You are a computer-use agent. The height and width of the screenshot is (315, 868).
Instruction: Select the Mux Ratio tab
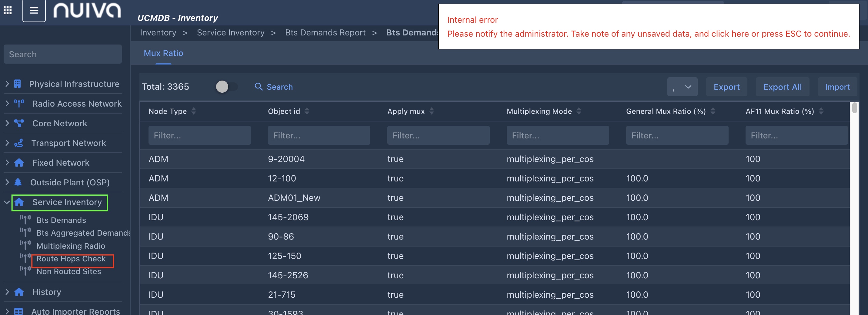(163, 53)
